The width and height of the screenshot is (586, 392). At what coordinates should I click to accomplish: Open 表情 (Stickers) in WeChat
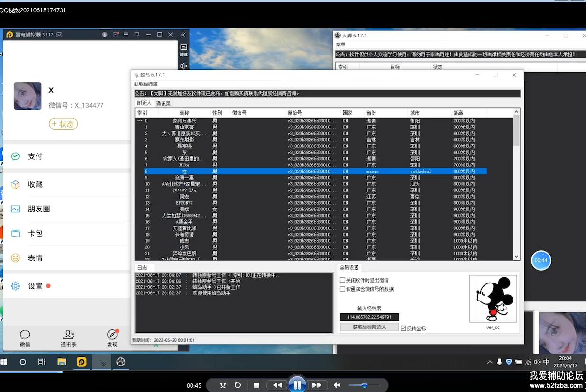[67, 258]
